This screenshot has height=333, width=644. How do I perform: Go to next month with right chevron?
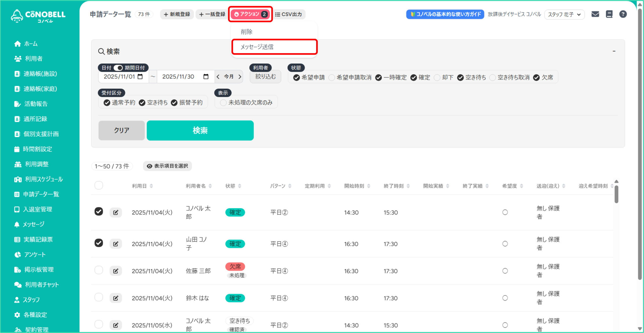[x=240, y=77]
